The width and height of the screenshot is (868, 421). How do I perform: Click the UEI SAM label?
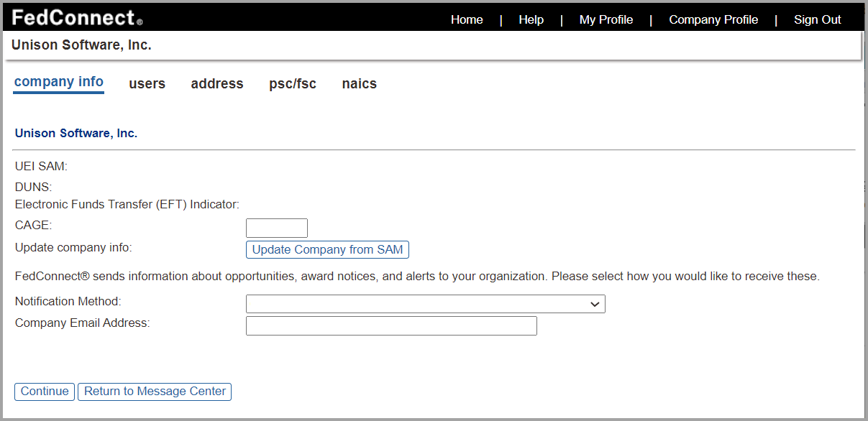(41, 167)
